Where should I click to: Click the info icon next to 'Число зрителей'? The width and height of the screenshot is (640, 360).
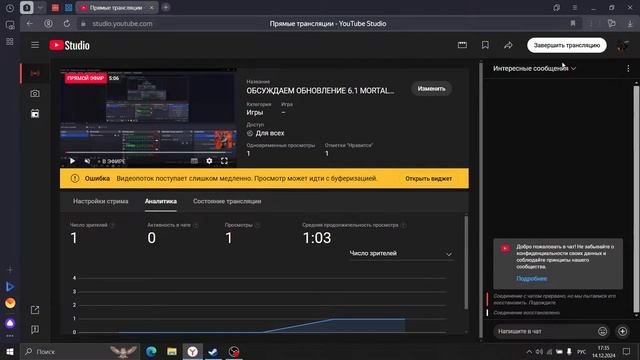click(x=113, y=225)
